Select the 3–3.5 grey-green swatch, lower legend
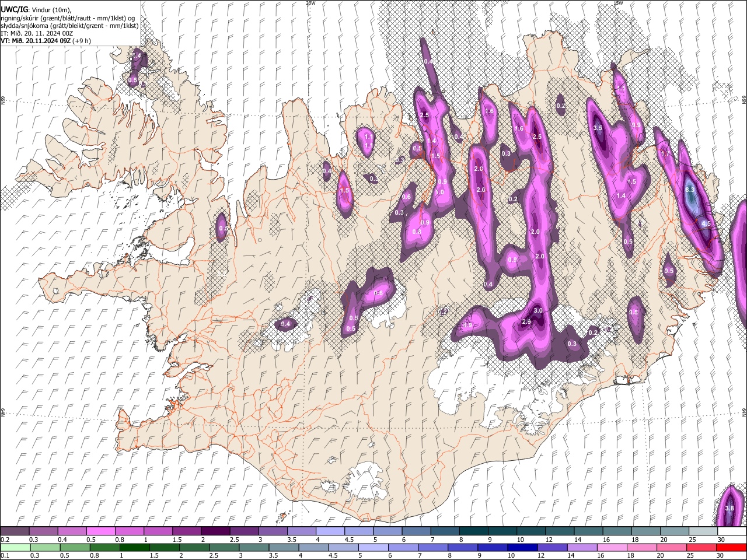 pos(253,548)
